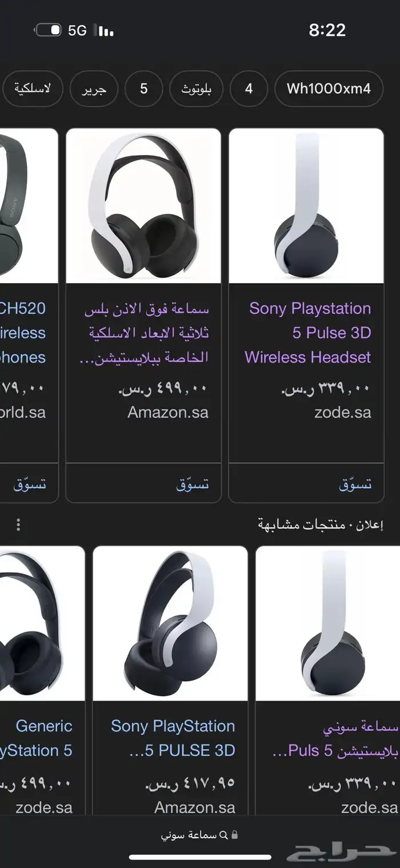The image size is (400, 868).
Task: Select the جرير filter chip
Action: pyautogui.click(x=94, y=89)
